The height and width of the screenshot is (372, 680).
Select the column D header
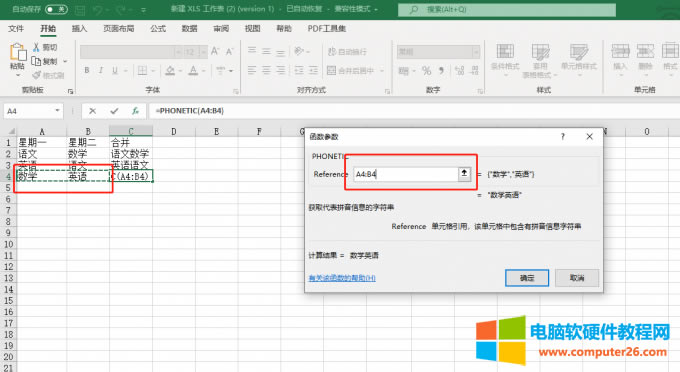(173, 131)
